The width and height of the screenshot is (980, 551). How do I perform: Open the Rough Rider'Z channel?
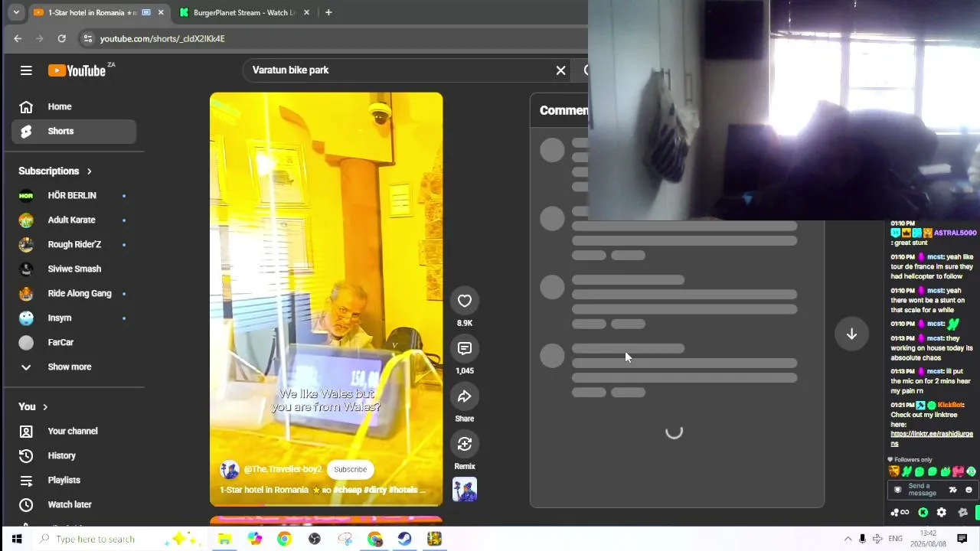coord(73,244)
